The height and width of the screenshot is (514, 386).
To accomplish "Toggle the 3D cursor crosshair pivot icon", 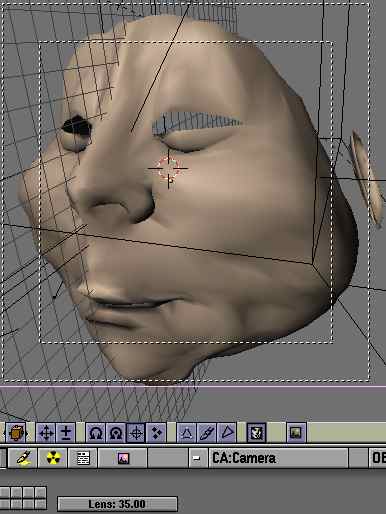I will (x=136, y=433).
